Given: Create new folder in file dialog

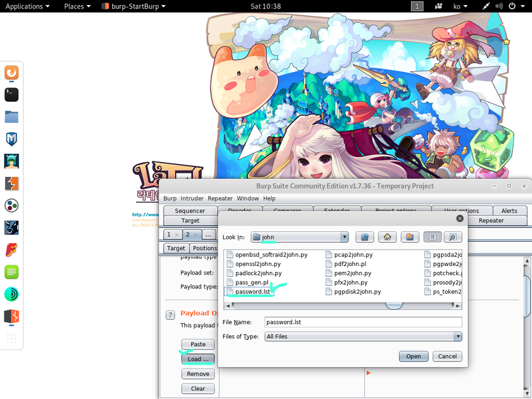Looking at the screenshot, I should (x=410, y=237).
